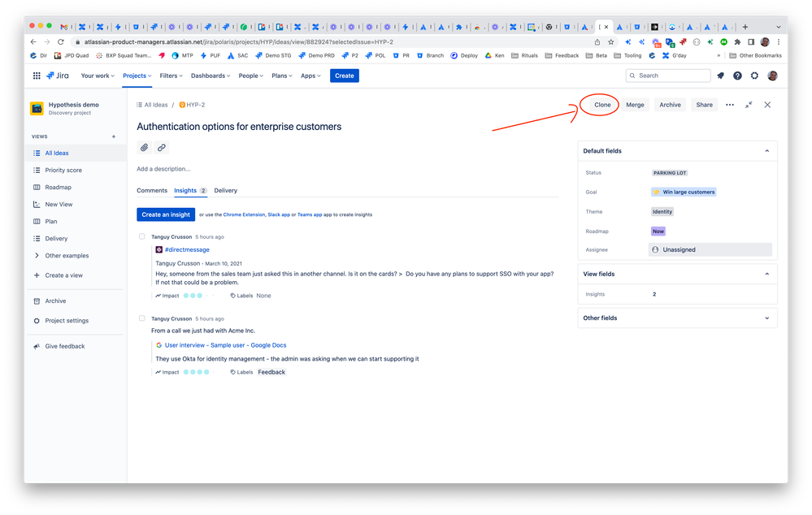Click the add link icon next to paperclip

162,147
